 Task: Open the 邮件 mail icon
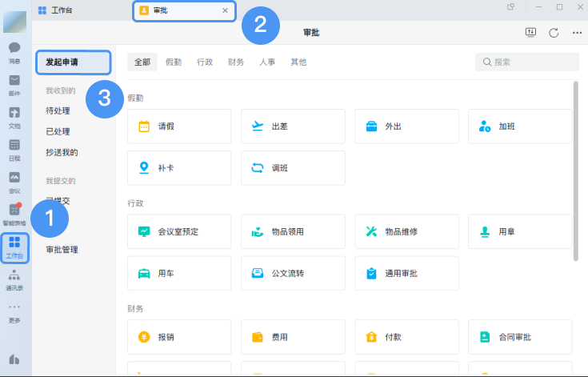click(x=14, y=83)
